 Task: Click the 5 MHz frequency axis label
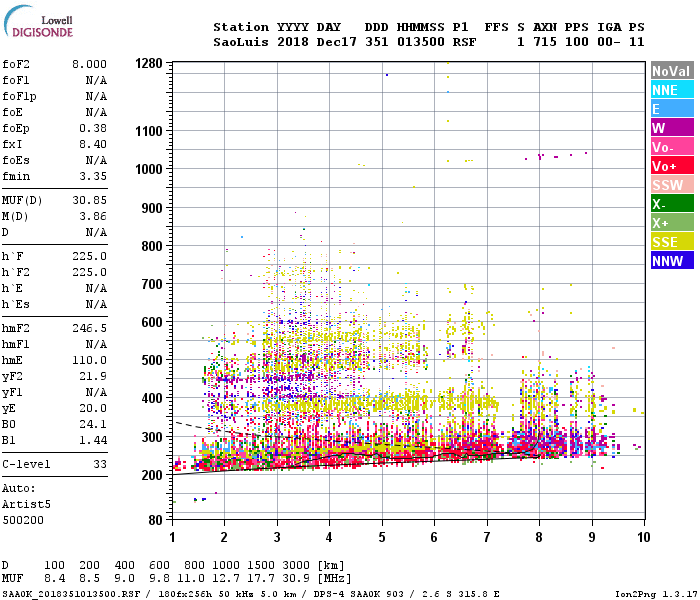(382, 538)
